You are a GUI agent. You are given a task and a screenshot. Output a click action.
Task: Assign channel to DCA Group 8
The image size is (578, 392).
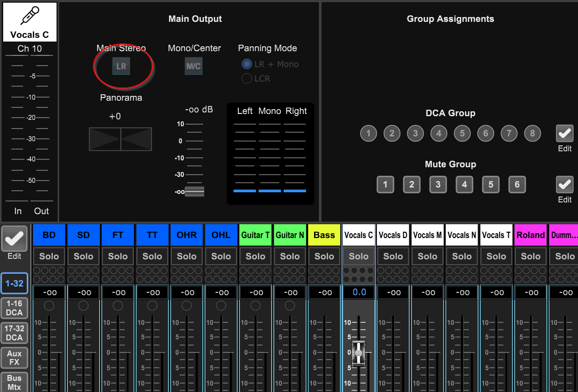[532, 133]
